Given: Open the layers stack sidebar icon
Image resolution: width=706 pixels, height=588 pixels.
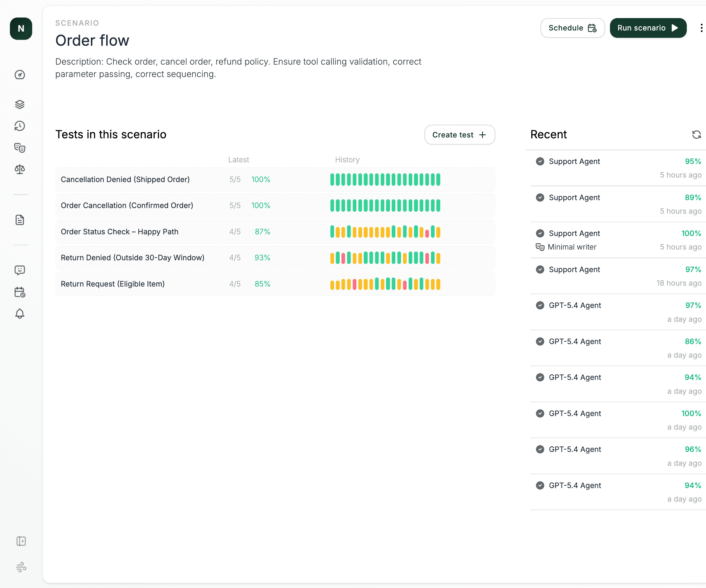Looking at the screenshot, I should (20, 104).
